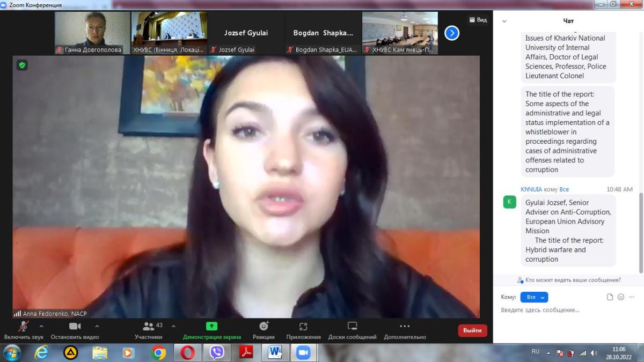Launch Internet Explorer from taskbar
The image size is (644, 362).
point(41,352)
